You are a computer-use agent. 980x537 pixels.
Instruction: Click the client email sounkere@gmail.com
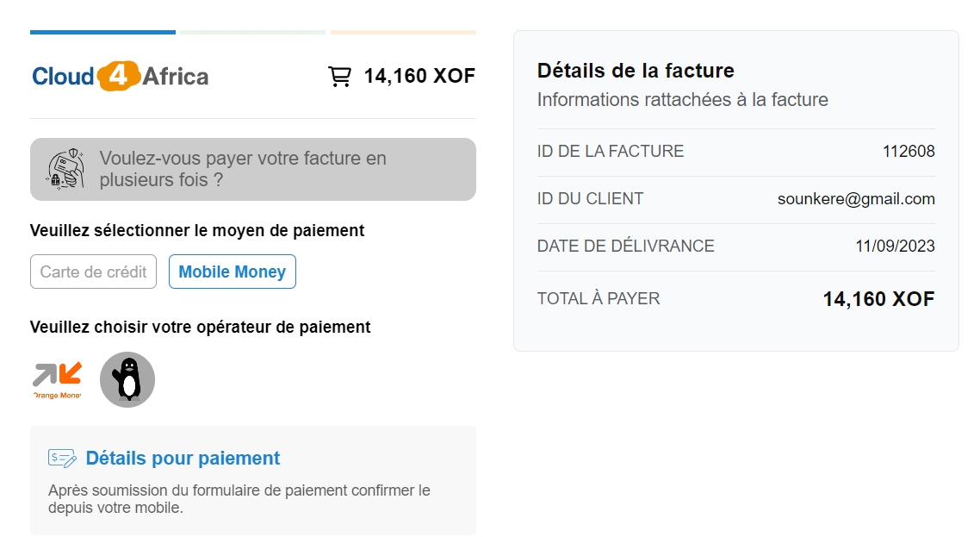(856, 199)
